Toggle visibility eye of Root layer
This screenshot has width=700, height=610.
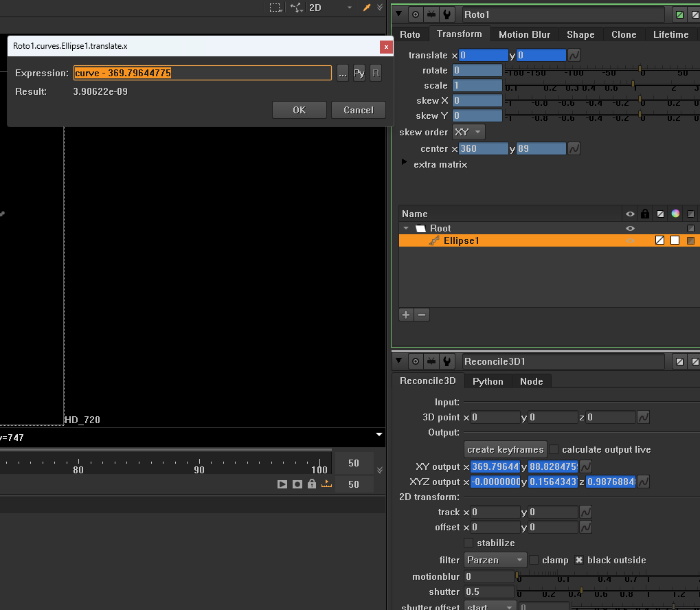pos(630,228)
